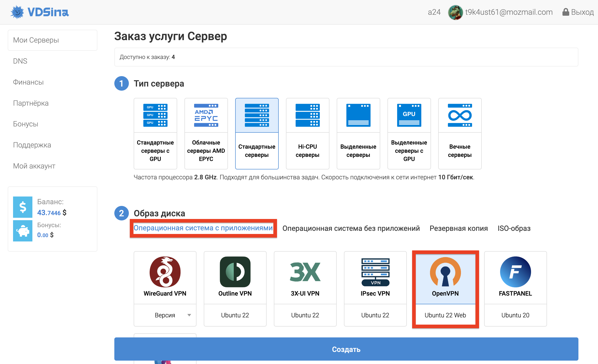Open Поддержка in sidebar

pyautogui.click(x=32, y=145)
